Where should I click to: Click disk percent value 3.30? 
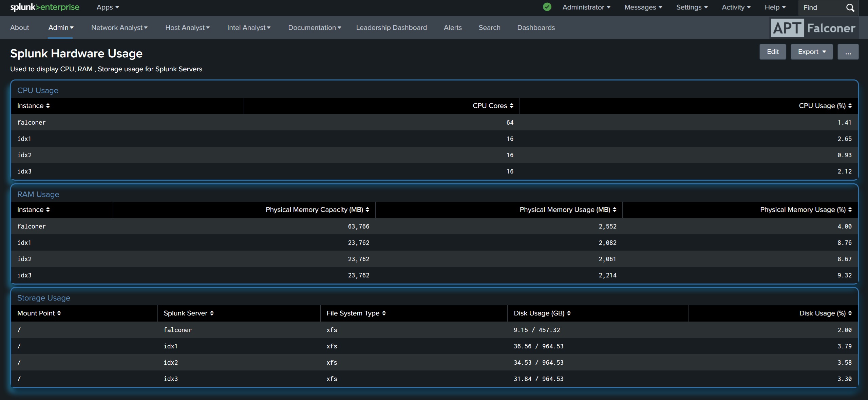[x=844, y=379]
